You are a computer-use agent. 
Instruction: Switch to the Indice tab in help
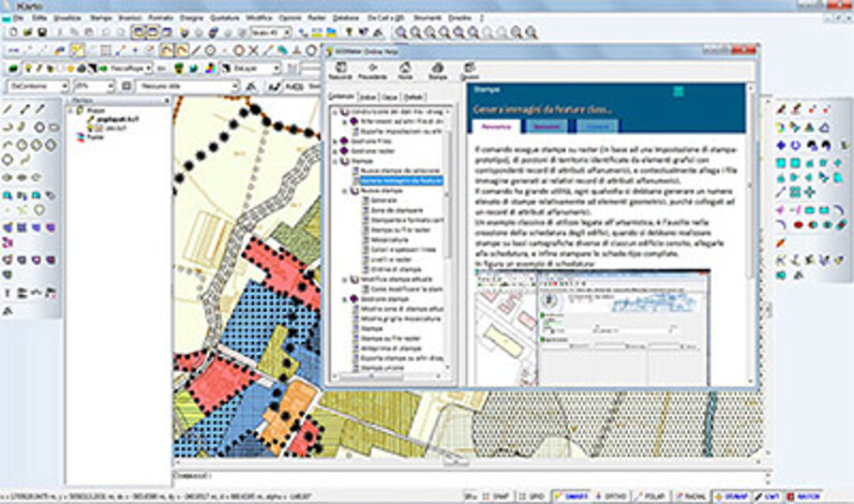(x=367, y=97)
